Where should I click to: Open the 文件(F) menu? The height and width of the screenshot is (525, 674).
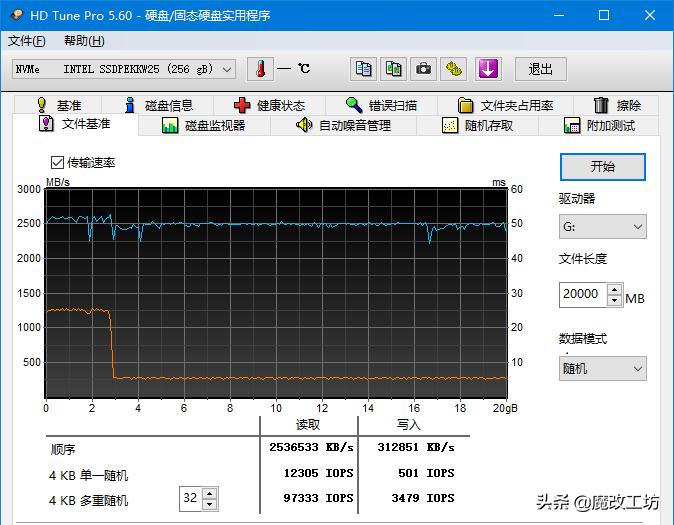pos(27,41)
